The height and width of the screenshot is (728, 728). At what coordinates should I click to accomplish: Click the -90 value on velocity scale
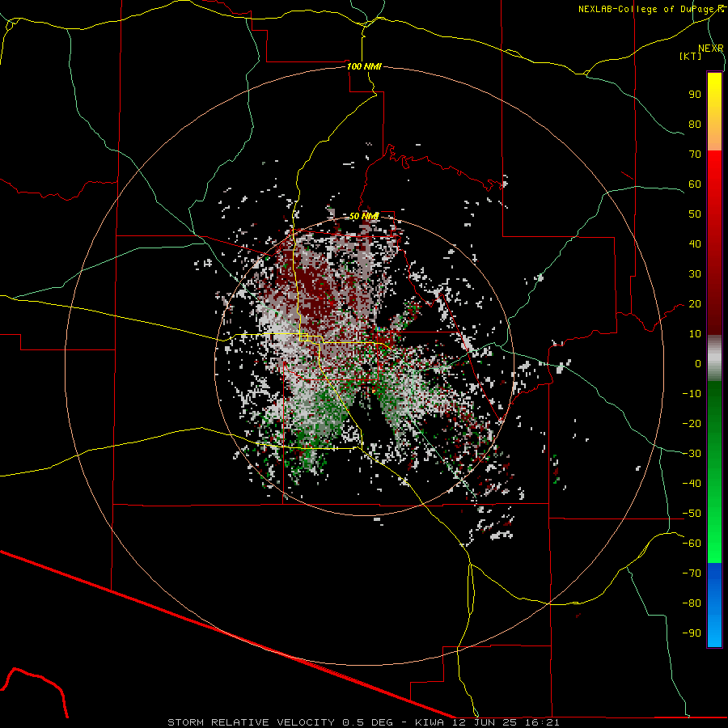692,633
